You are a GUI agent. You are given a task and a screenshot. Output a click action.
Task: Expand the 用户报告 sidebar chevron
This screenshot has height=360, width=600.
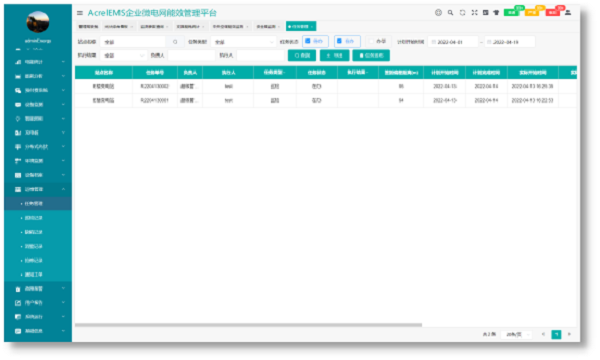click(63, 303)
